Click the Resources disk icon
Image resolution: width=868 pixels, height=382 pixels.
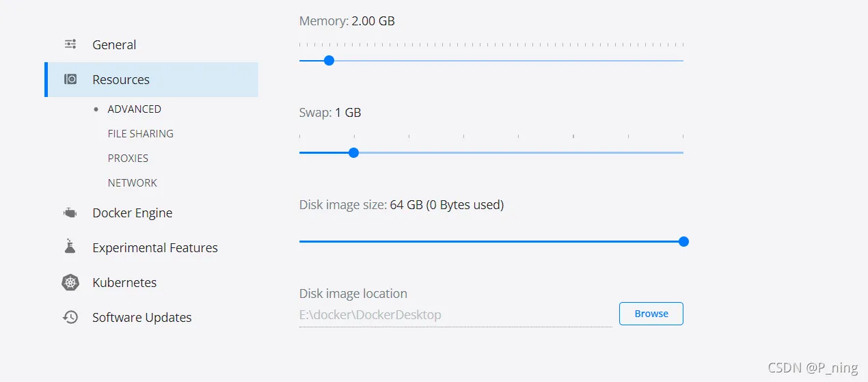pyautogui.click(x=70, y=79)
